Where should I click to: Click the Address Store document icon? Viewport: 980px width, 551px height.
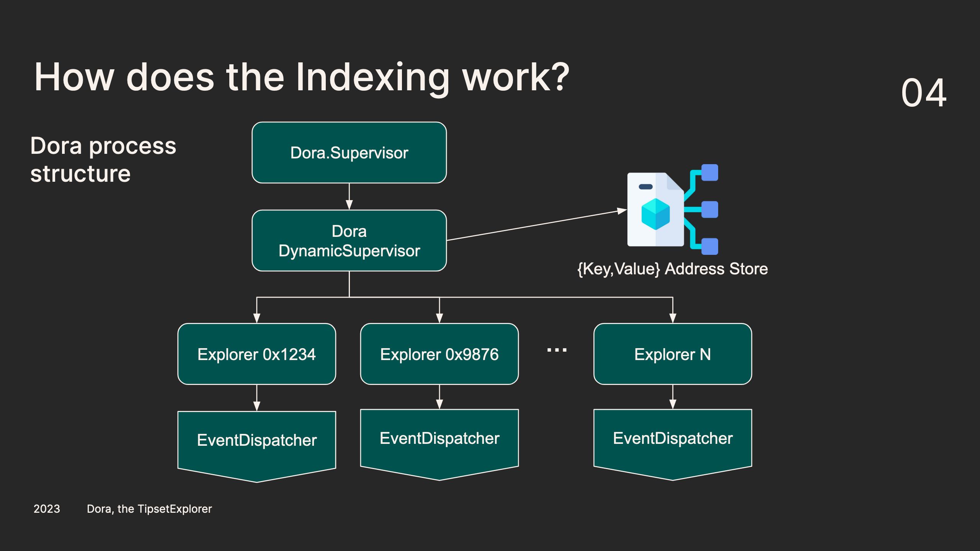coord(673,209)
